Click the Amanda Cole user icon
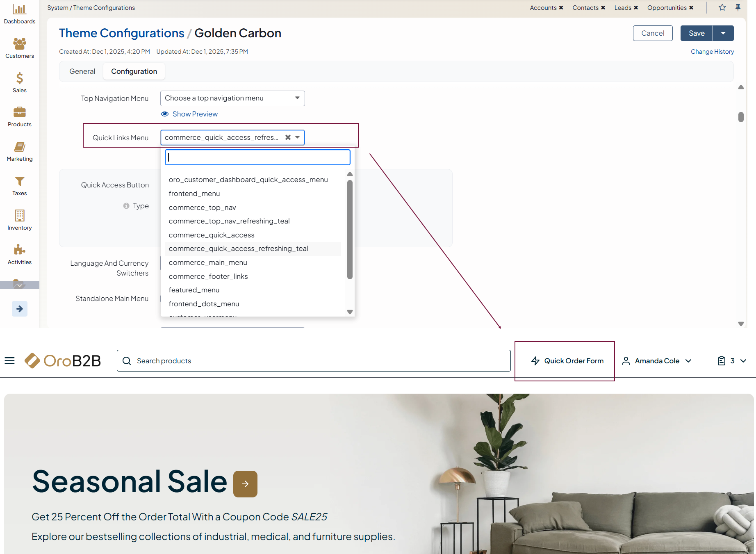756x554 pixels. 626,361
